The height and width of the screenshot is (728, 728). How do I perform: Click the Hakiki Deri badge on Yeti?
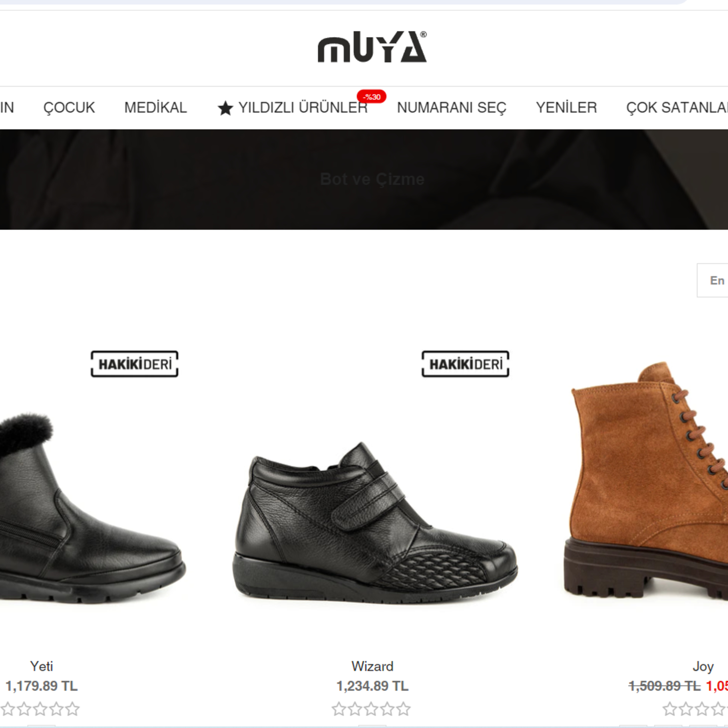click(134, 364)
